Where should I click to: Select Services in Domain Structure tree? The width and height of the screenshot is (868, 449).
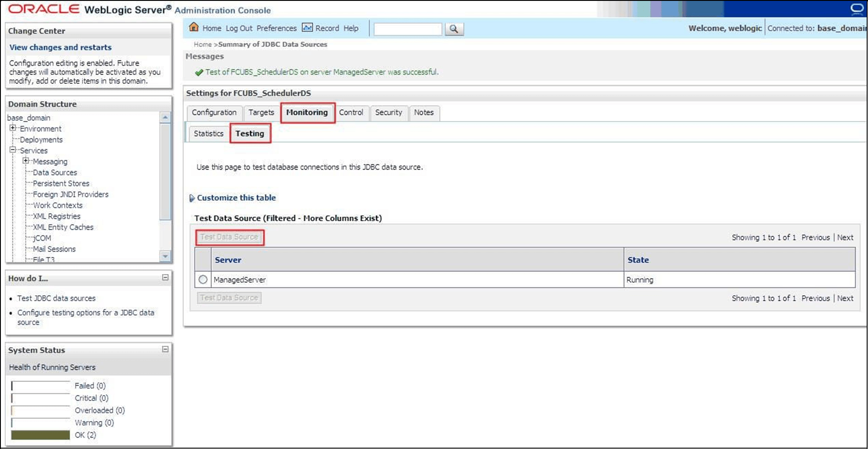[33, 151]
